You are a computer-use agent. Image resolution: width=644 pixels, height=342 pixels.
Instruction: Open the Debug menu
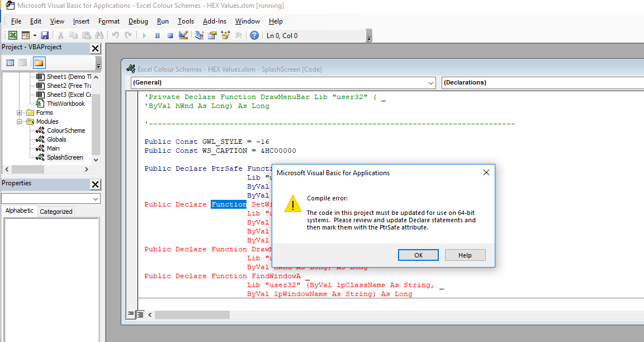point(138,21)
